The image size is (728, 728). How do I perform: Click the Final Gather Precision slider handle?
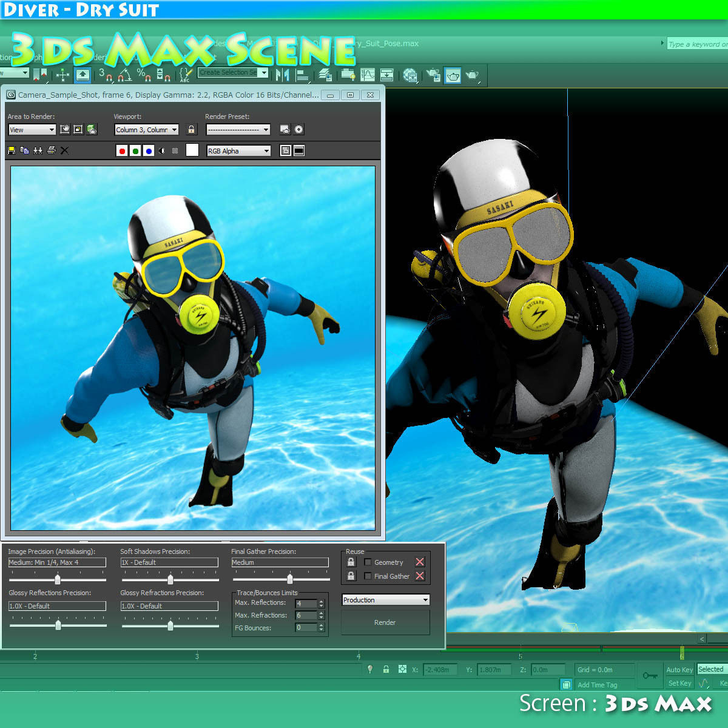(290, 578)
